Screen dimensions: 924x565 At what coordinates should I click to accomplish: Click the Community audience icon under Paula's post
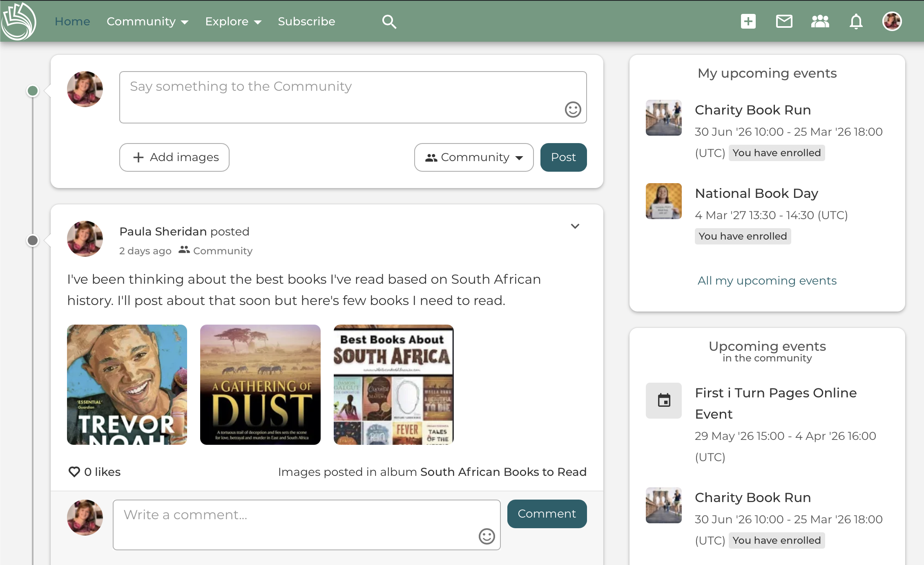tap(184, 250)
